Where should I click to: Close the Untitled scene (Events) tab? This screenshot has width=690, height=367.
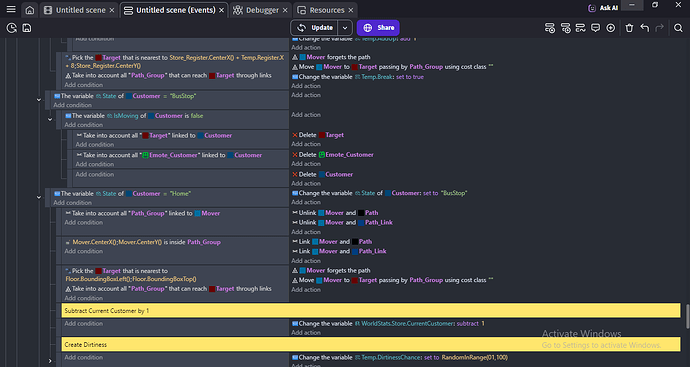[x=221, y=10]
